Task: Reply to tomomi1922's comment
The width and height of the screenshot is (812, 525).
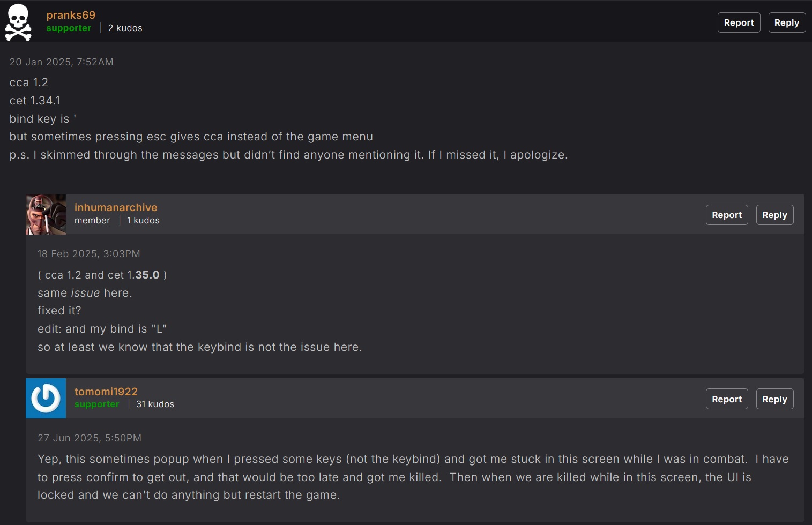Action: click(774, 399)
